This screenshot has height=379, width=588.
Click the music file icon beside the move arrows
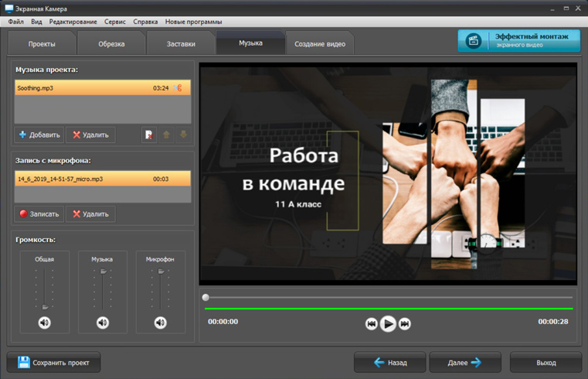pyautogui.click(x=149, y=135)
